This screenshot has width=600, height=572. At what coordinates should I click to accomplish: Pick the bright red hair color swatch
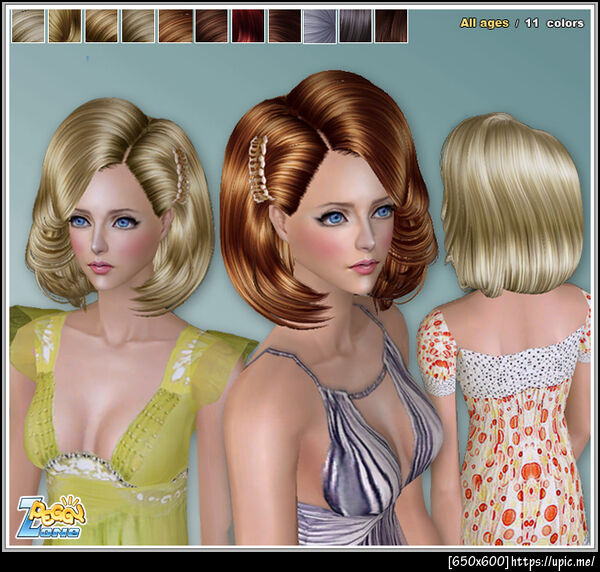(248, 26)
